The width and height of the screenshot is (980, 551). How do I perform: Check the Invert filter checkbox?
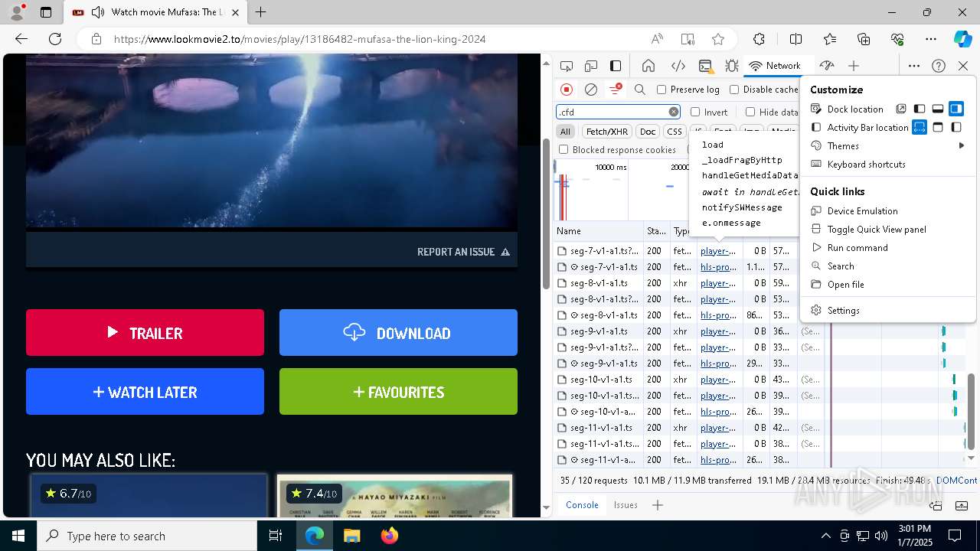695,112
